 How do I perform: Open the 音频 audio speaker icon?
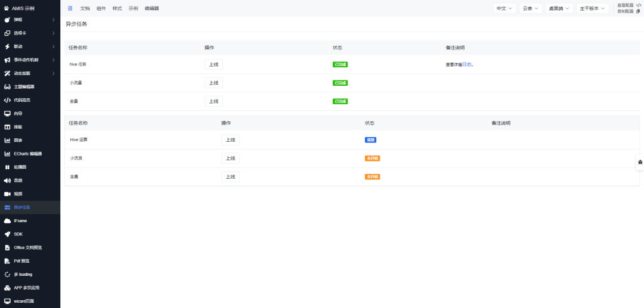(x=7, y=181)
